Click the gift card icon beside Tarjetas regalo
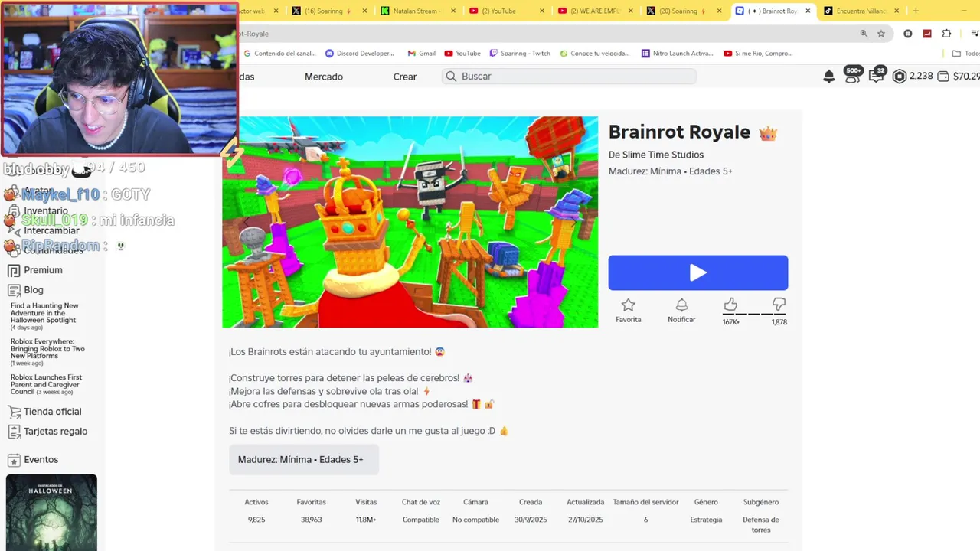This screenshot has height=551, width=980. tap(14, 432)
